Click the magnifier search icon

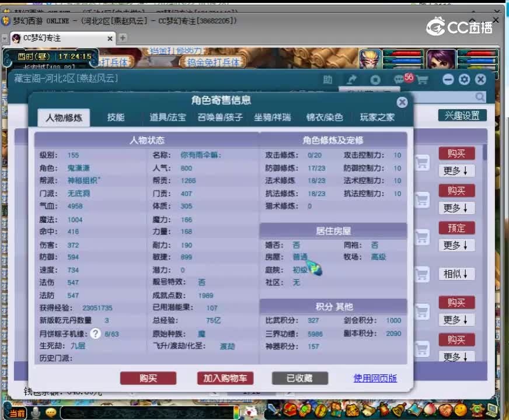480,97
